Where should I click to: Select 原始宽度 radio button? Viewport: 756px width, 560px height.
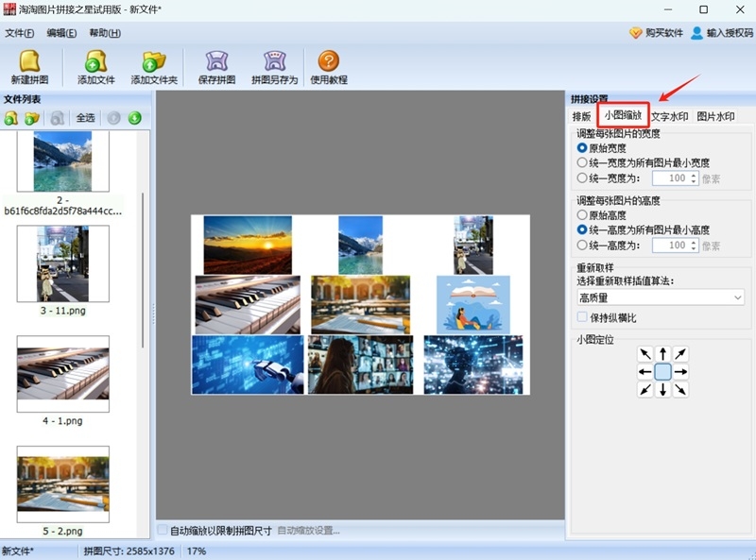coord(582,148)
